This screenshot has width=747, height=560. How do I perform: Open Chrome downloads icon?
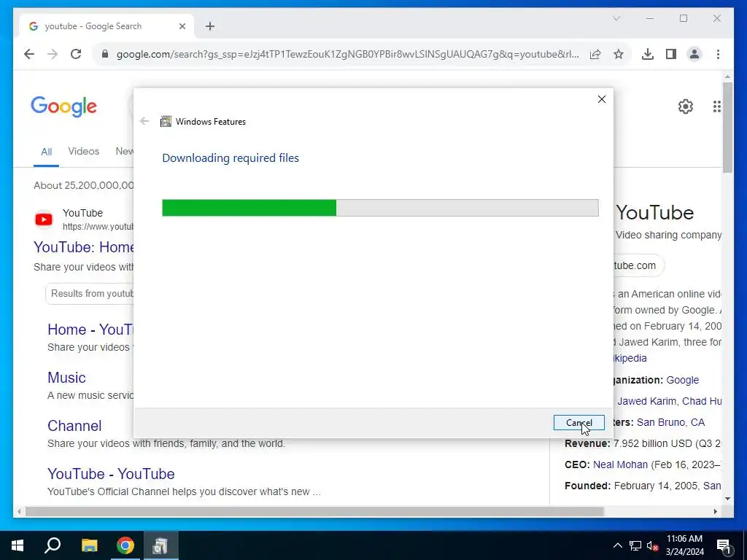coord(648,54)
